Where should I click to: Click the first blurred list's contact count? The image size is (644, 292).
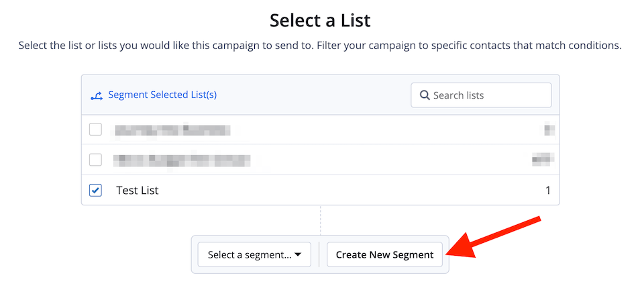549,130
